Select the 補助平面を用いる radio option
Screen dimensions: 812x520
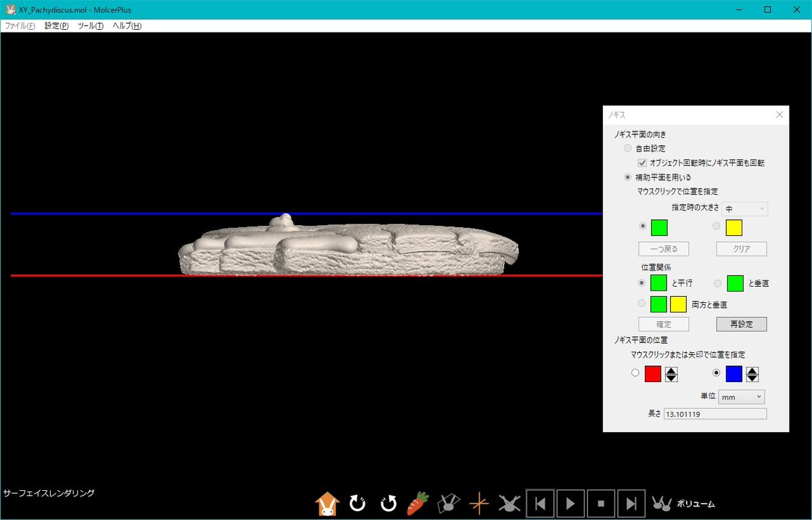point(628,177)
